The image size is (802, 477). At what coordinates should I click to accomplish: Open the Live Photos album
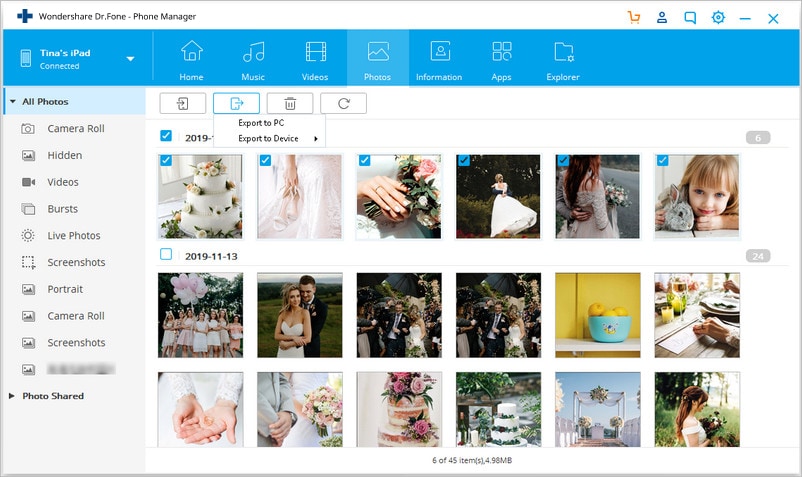click(x=74, y=236)
